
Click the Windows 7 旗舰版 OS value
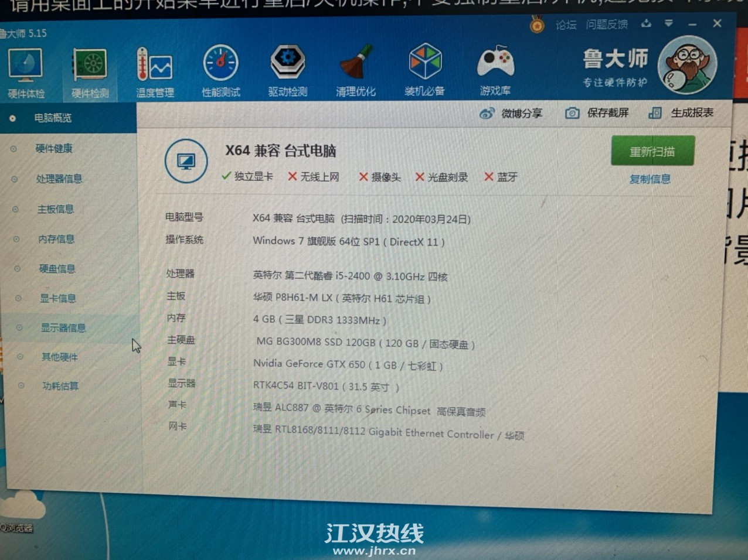click(349, 241)
